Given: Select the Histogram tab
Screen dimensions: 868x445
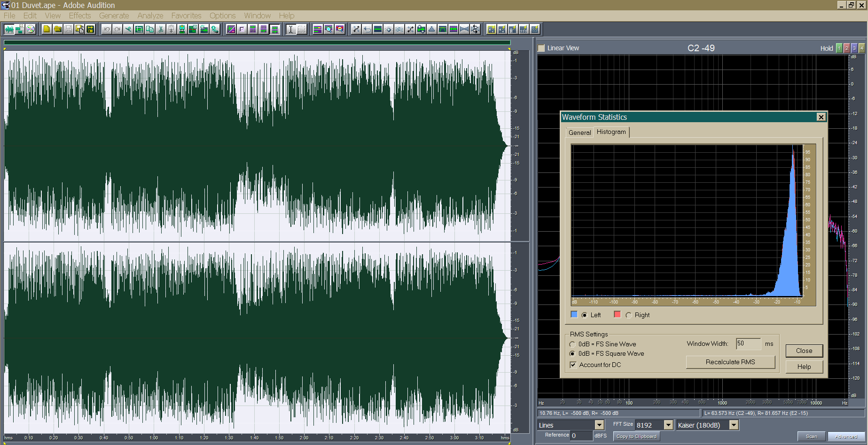Looking at the screenshot, I should (x=611, y=132).
